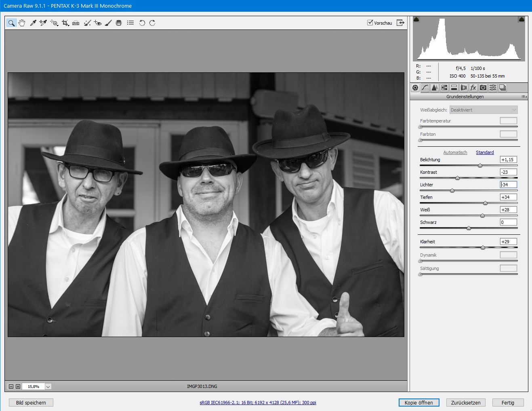This screenshot has width=532, height=411.
Task: Zoom out with the minus button
Action: (11, 387)
